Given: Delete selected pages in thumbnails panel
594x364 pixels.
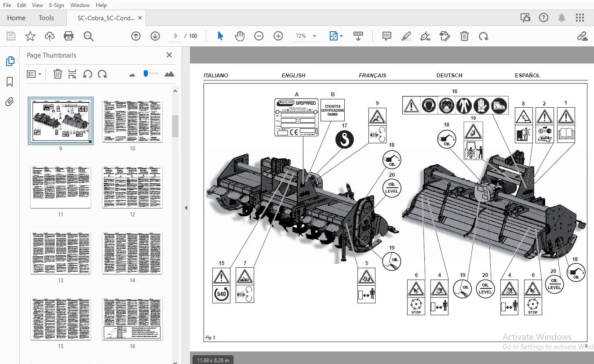Looking at the screenshot, I should coord(58,74).
